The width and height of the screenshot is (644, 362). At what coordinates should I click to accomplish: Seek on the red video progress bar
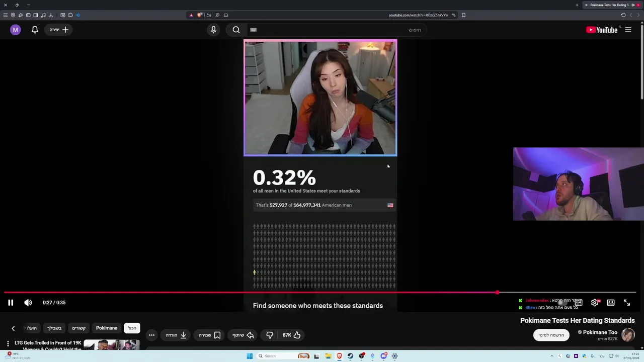tap(320, 292)
